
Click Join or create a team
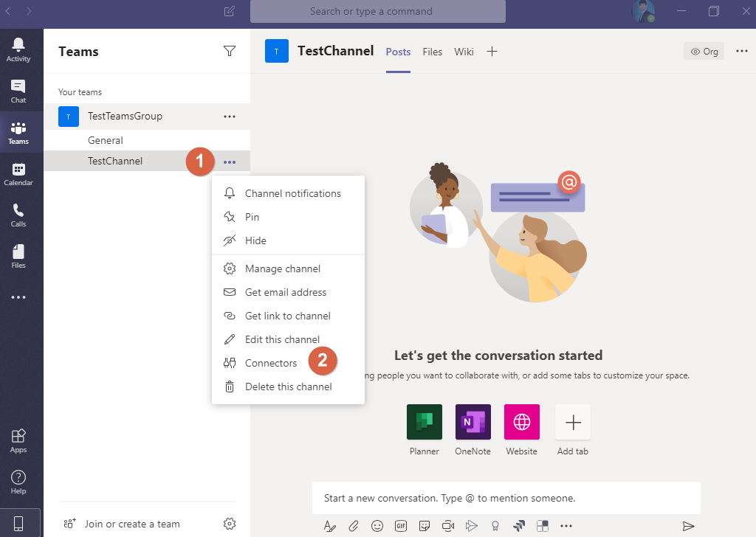(122, 524)
